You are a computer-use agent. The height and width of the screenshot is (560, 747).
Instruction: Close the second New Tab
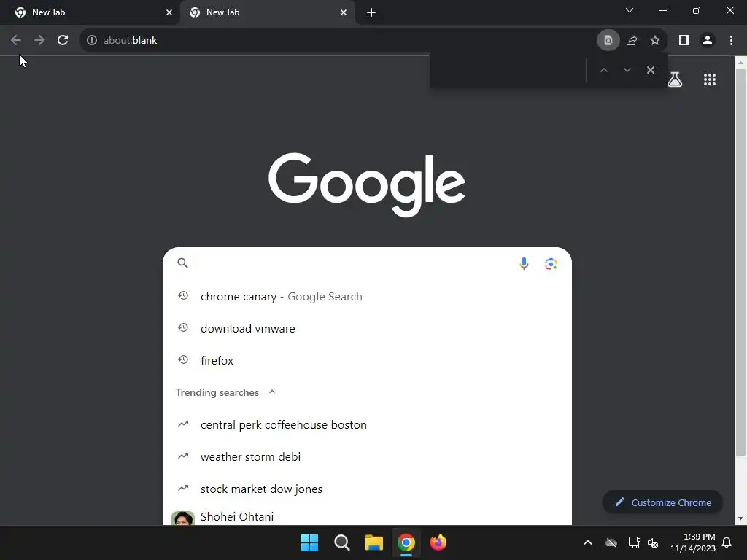[x=344, y=12]
